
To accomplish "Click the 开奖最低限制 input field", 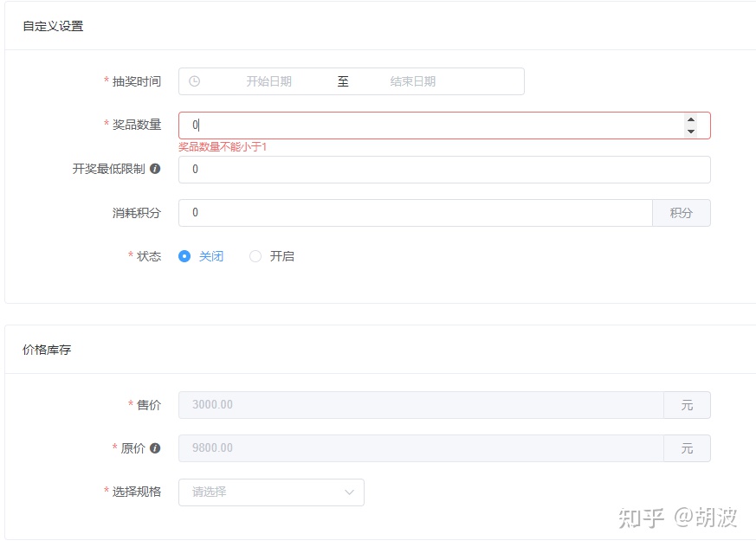I will (x=443, y=170).
